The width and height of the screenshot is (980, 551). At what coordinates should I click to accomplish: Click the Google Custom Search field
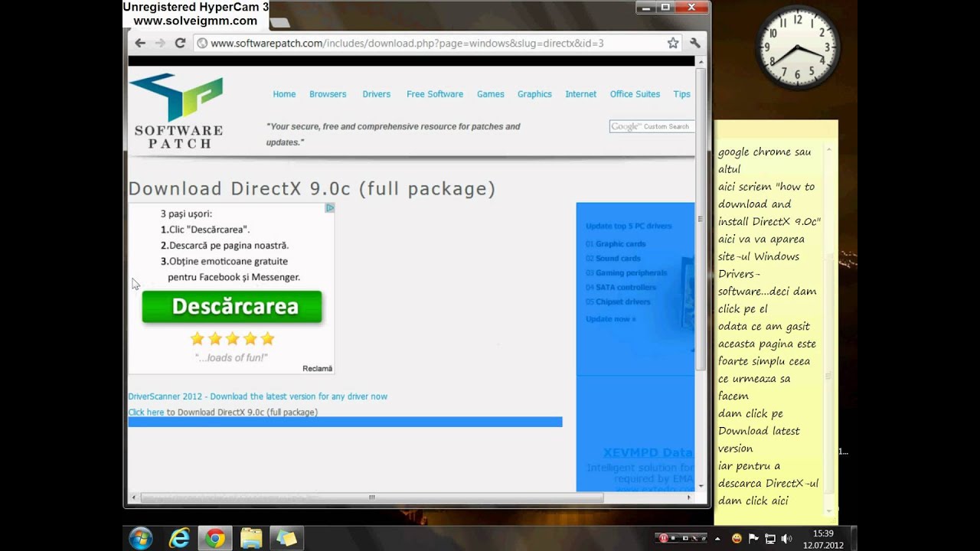point(652,126)
